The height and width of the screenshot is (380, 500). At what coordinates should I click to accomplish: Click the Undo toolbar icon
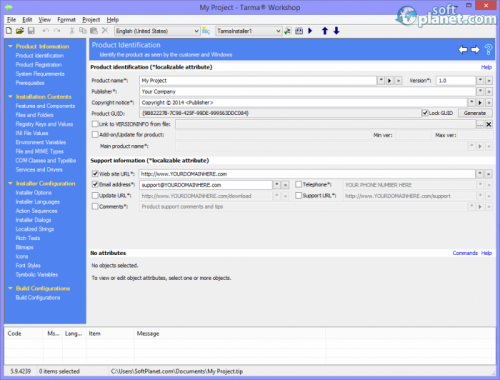(46, 31)
